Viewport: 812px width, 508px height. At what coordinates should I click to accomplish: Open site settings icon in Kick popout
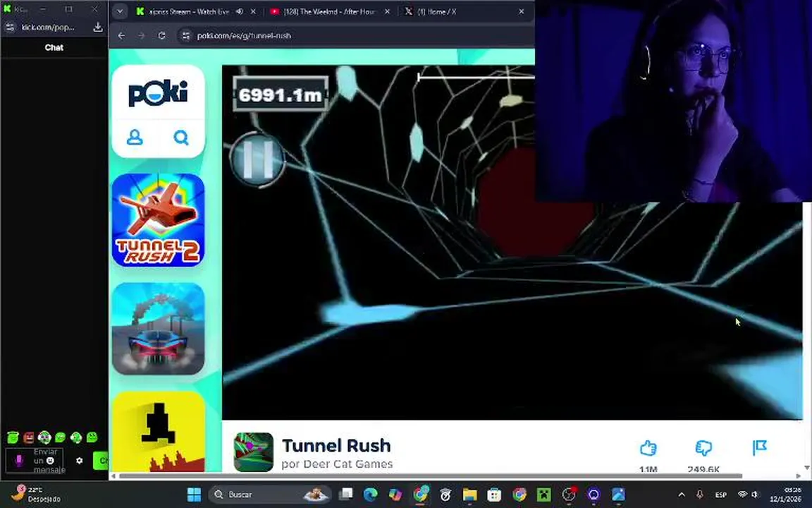9,27
